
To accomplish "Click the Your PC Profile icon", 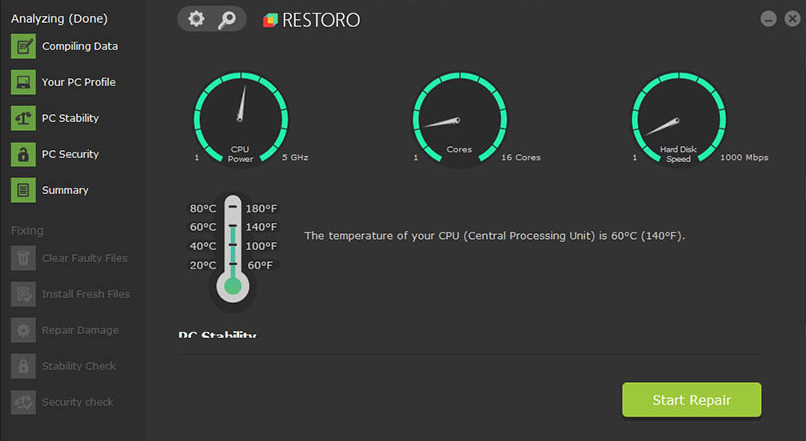I will [x=23, y=82].
